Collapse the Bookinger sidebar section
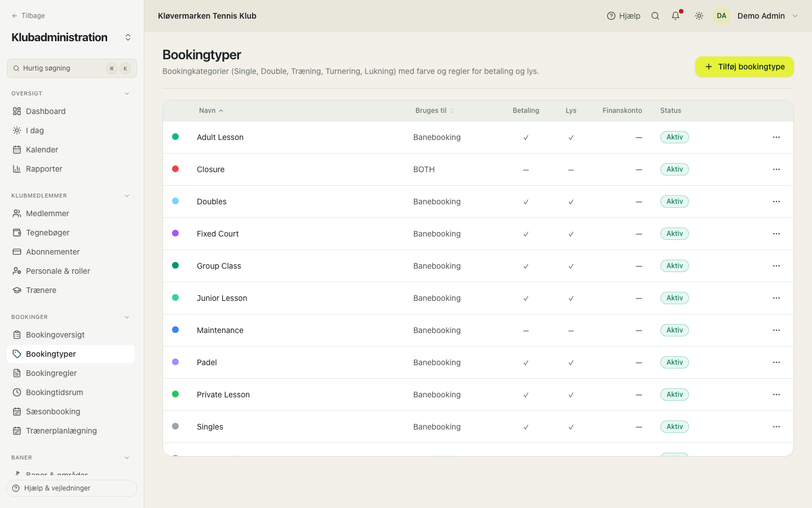Viewport: 812px width, 508px height. pos(127,317)
